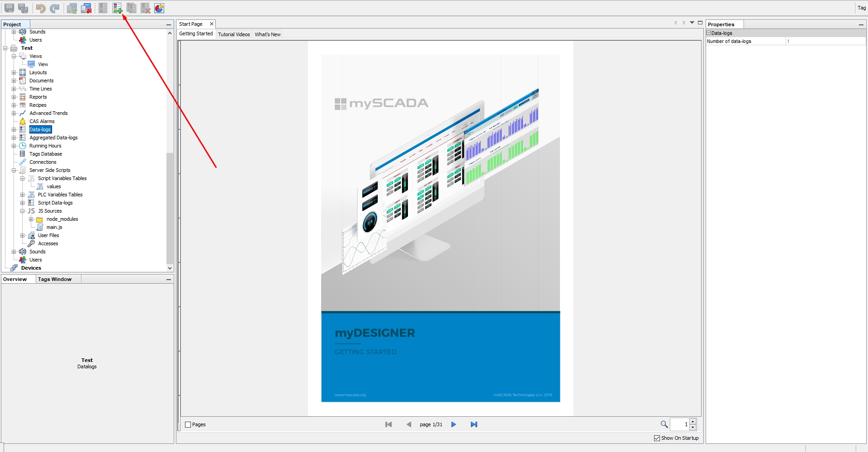868x452 pixels.
Task: Click the Connections link icon
Action: [x=23, y=162]
